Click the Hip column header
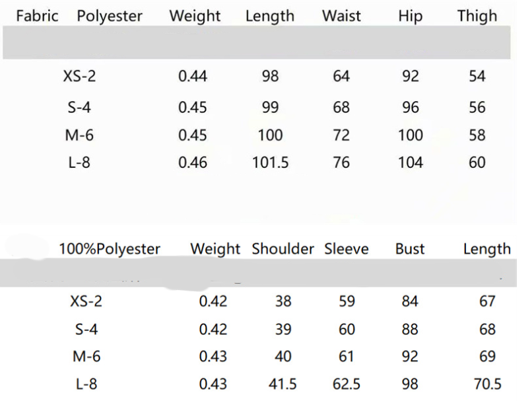532x401 pixels. coord(410,17)
